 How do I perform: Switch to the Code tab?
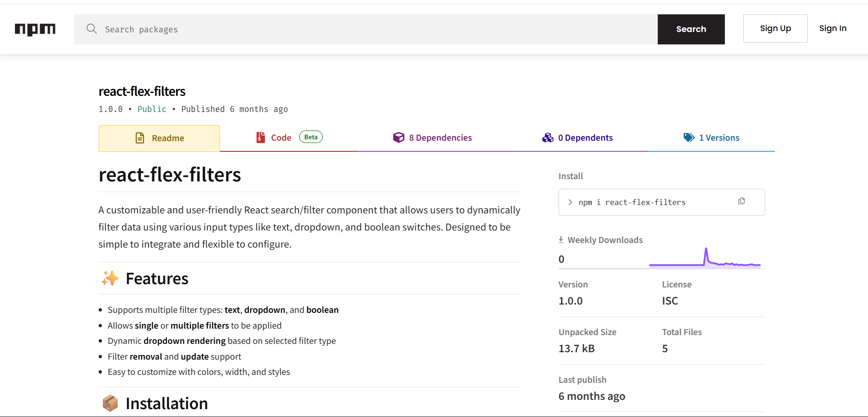pyautogui.click(x=281, y=138)
